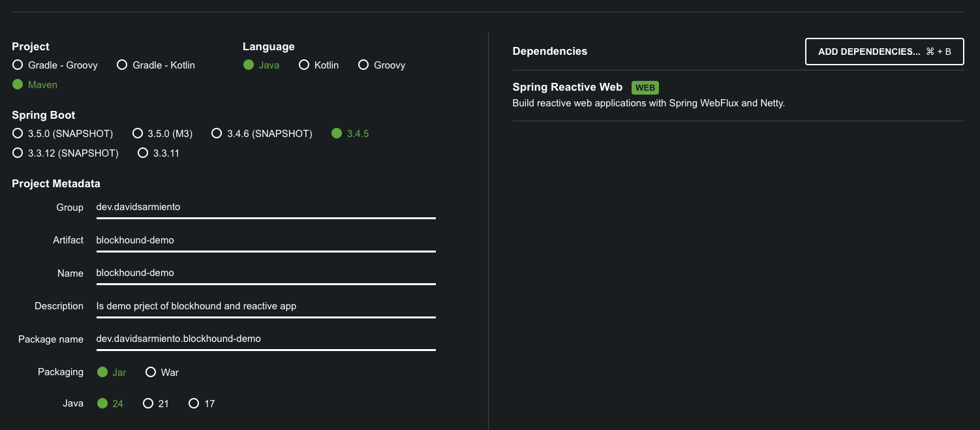Choose Java version 17

(202, 404)
